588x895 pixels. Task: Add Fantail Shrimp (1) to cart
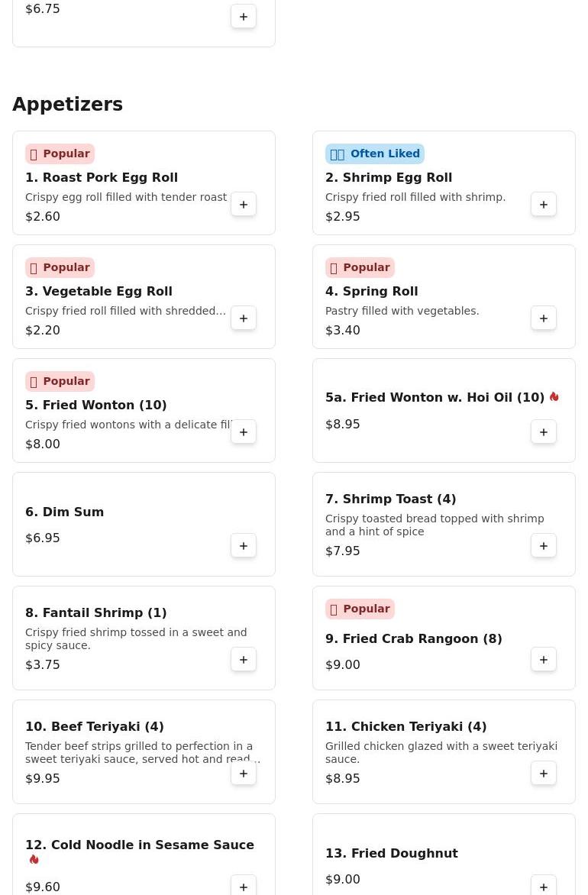pos(244,660)
